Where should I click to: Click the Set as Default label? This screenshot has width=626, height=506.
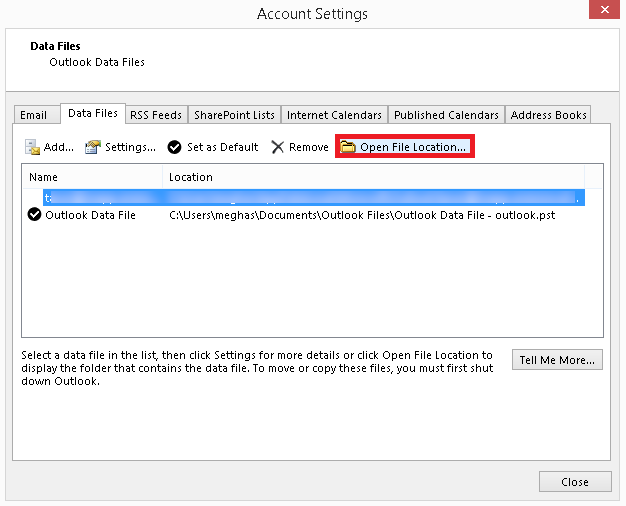222,147
